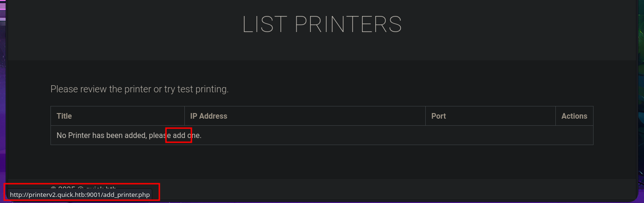
Task: Select the Title column header
Action: click(64, 116)
